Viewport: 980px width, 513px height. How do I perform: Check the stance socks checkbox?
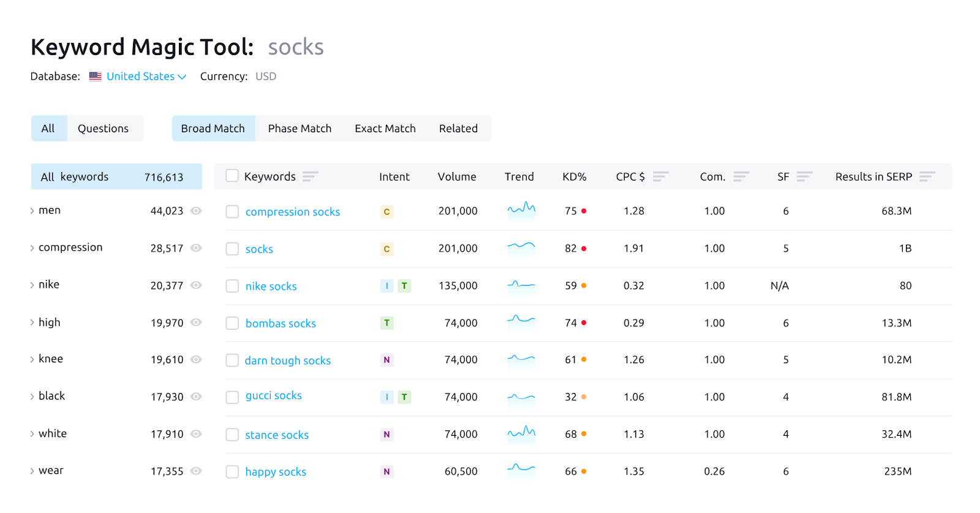(232, 435)
